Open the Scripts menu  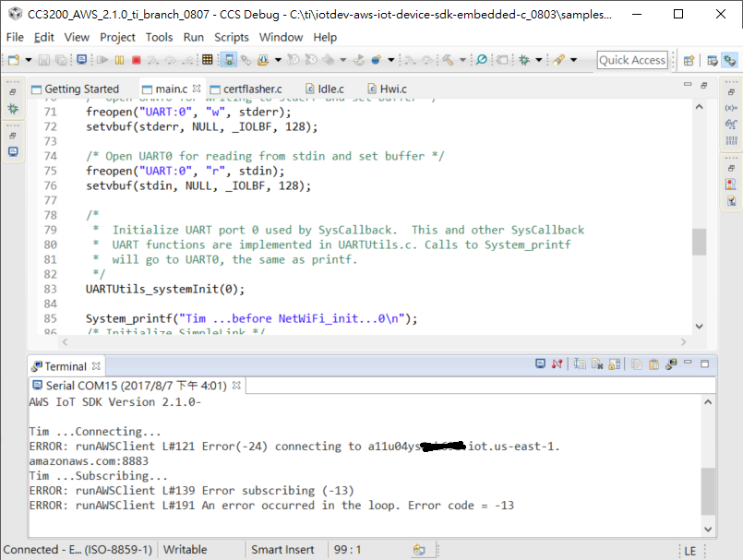click(232, 37)
